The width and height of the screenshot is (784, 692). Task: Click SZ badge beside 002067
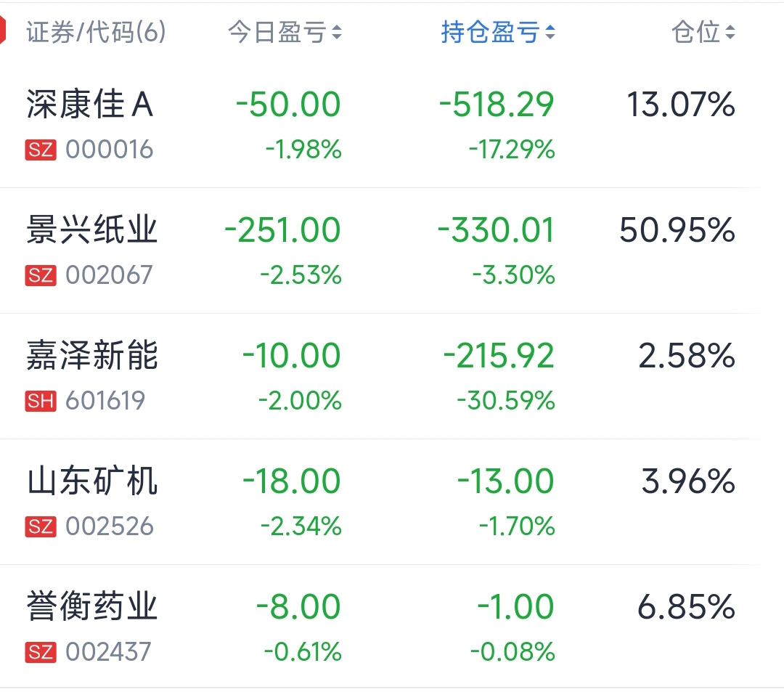41,275
